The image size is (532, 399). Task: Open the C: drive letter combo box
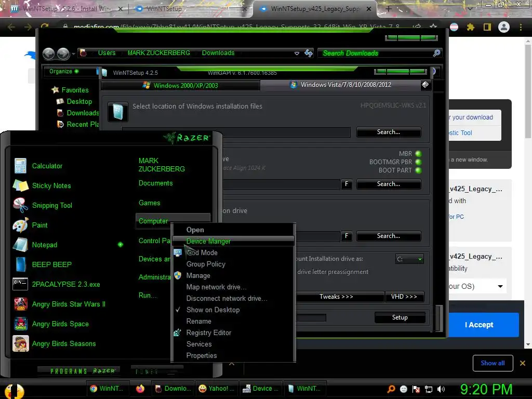pyautogui.click(x=409, y=259)
